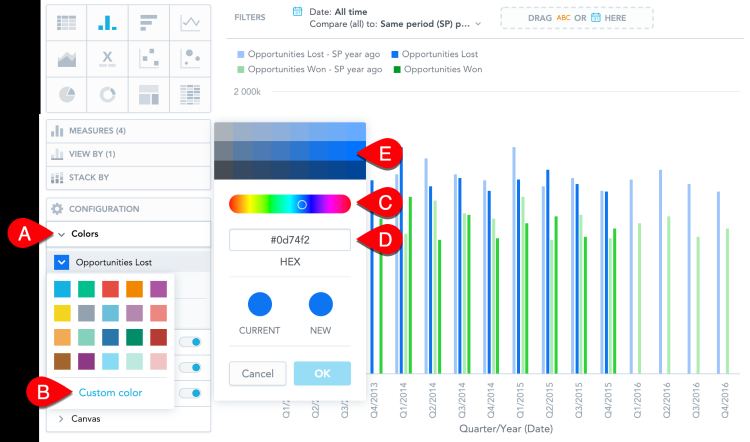
Task: Switch to the donut chart visualization
Action: pyautogui.click(x=108, y=95)
